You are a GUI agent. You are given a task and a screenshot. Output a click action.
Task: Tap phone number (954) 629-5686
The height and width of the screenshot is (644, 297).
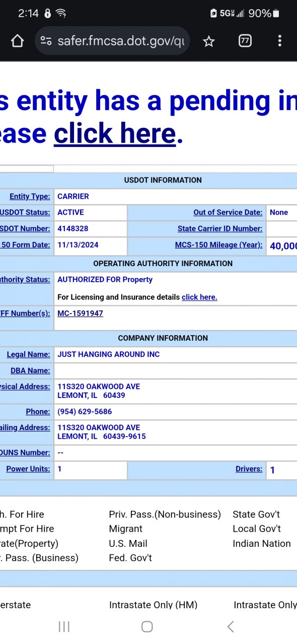tap(85, 412)
